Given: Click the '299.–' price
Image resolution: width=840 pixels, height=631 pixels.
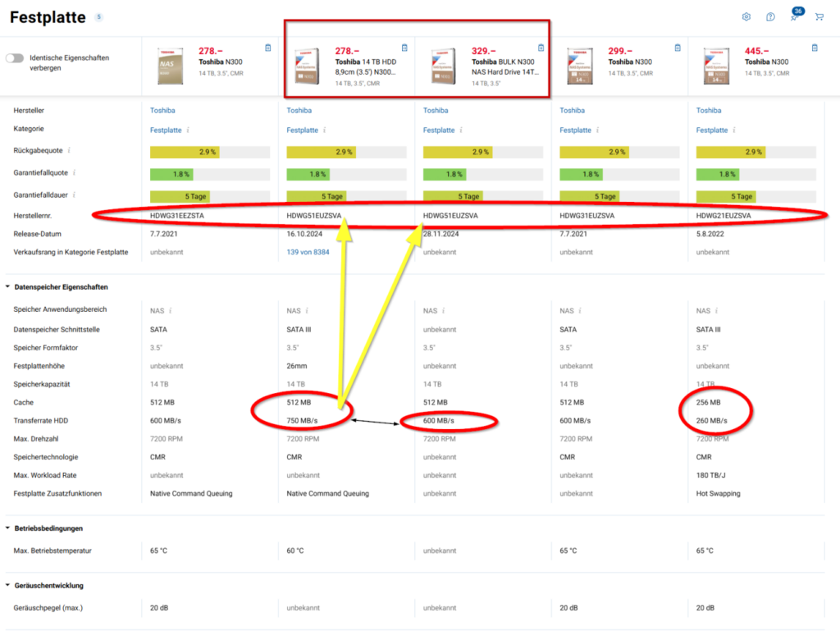Looking at the screenshot, I should (x=620, y=52).
